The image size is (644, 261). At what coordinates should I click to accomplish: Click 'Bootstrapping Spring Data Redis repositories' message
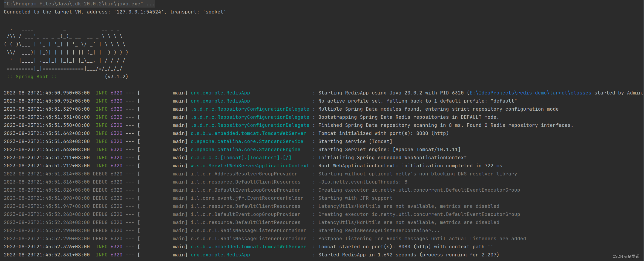click(x=409, y=117)
